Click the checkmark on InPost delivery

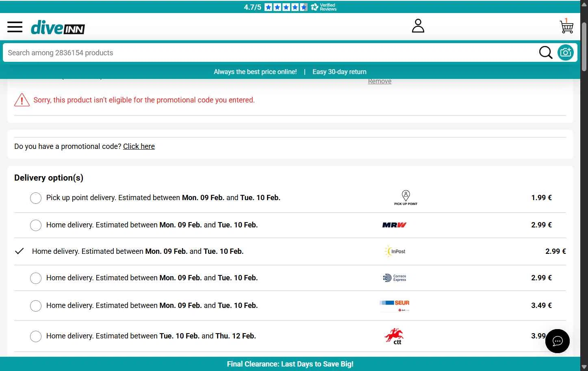pyautogui.click(x=19, y=251)
